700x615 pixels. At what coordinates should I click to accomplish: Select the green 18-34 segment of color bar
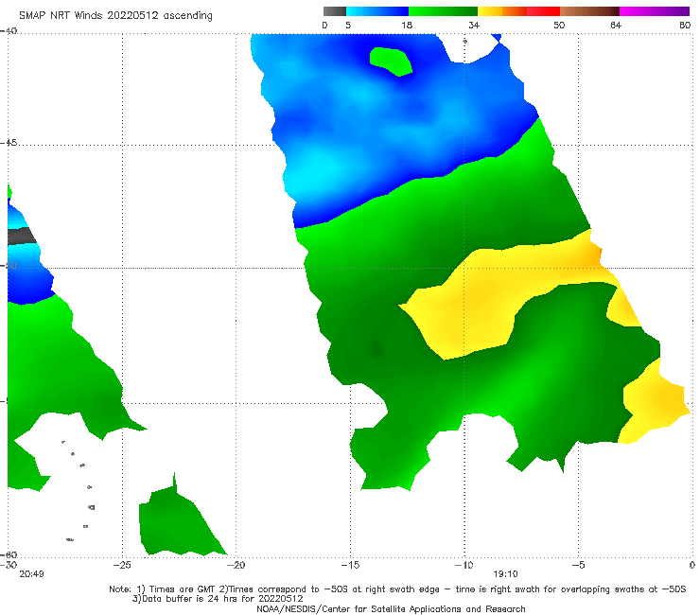[443, 11]
